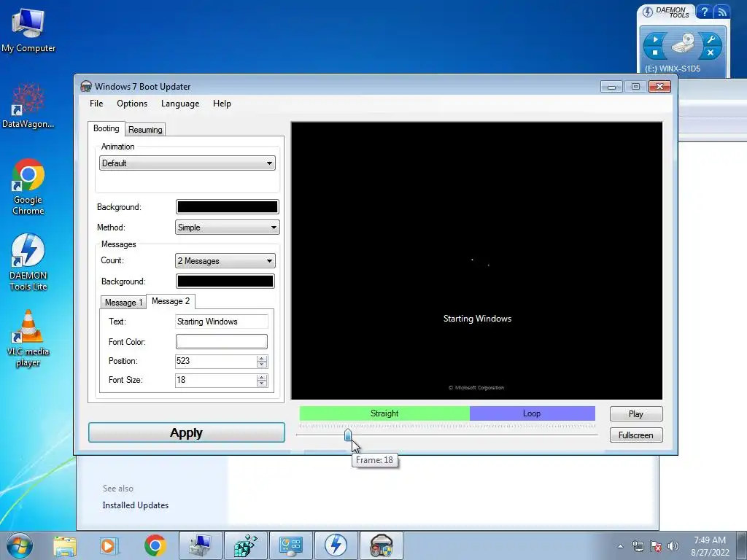Click the boot animation preview screen
The width and height of the screenshot is (747, 560).
(x=477, y=260)
